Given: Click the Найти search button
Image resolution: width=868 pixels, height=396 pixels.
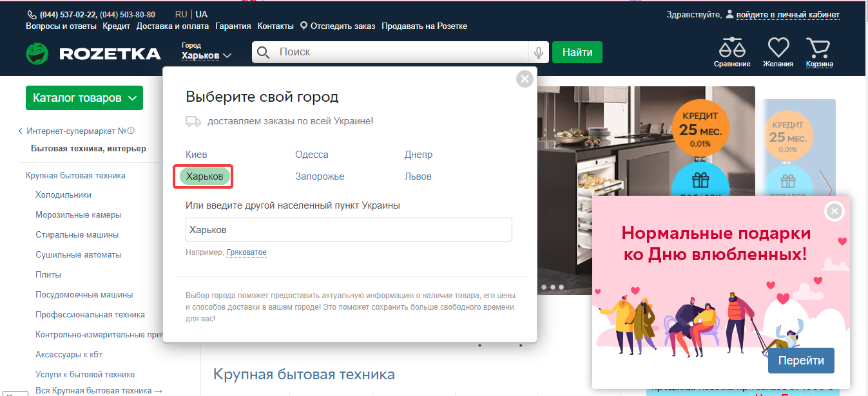Looking at the screenshot, I should pyautogui.click(x=577, y=52).
